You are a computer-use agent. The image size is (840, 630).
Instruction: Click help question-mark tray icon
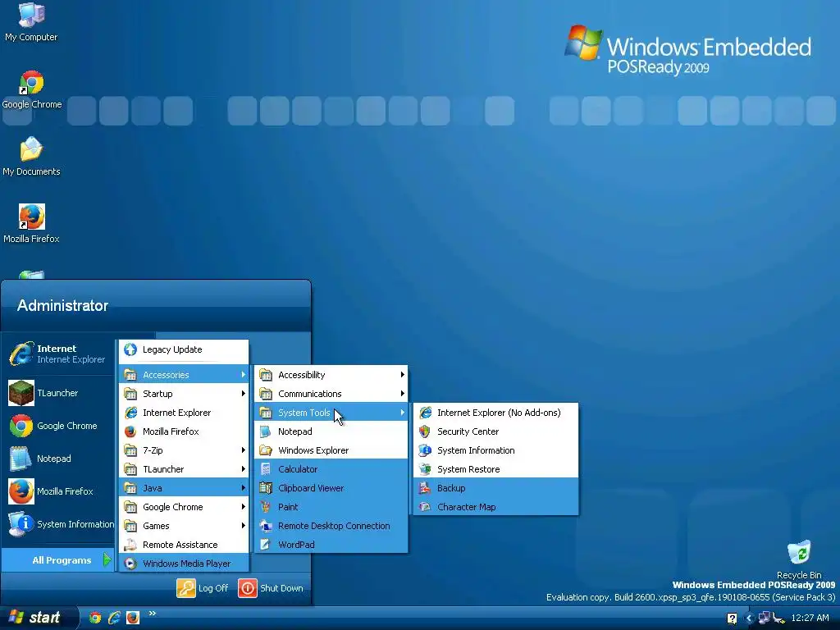pyautogui.click(x=732, y=619)
